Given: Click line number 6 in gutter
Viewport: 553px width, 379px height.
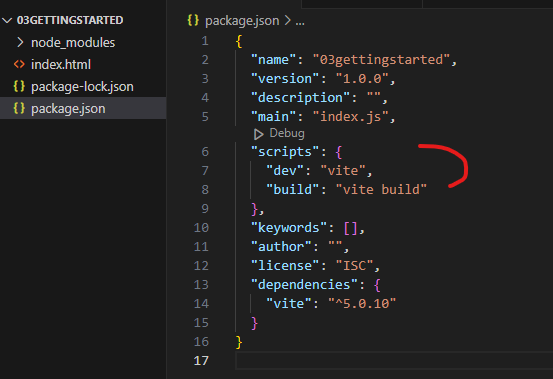Looking at the screenshot, I should click(x=205, y=152).
